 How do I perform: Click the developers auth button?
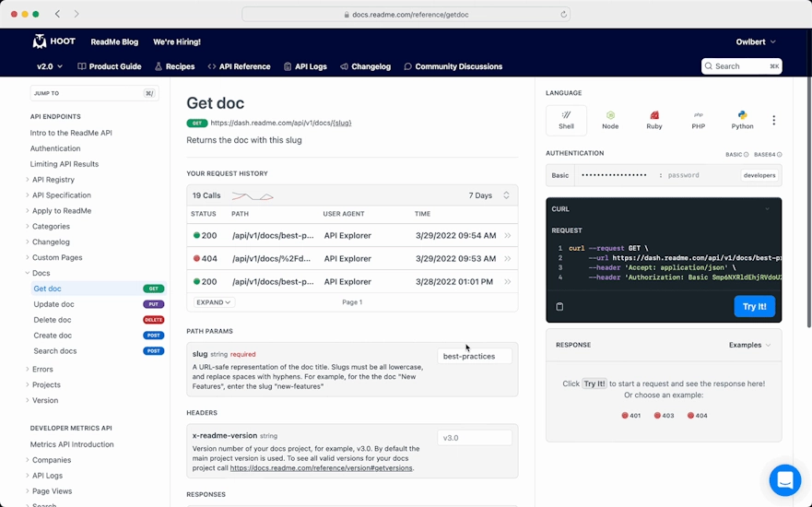[759, 175]
